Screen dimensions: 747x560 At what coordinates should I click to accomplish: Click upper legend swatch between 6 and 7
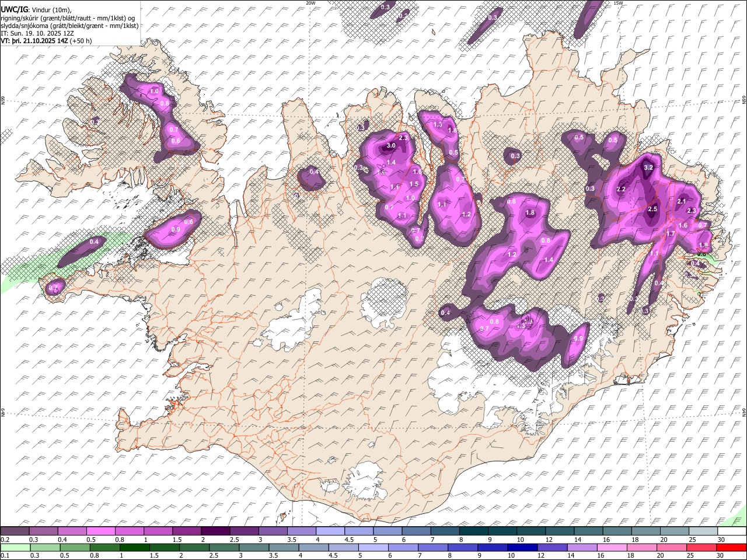click(416, 531)
